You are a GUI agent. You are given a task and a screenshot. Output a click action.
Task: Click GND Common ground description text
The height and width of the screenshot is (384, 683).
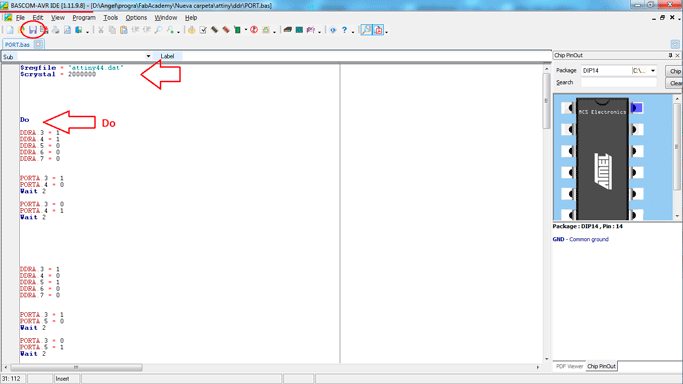click(580, 239)
